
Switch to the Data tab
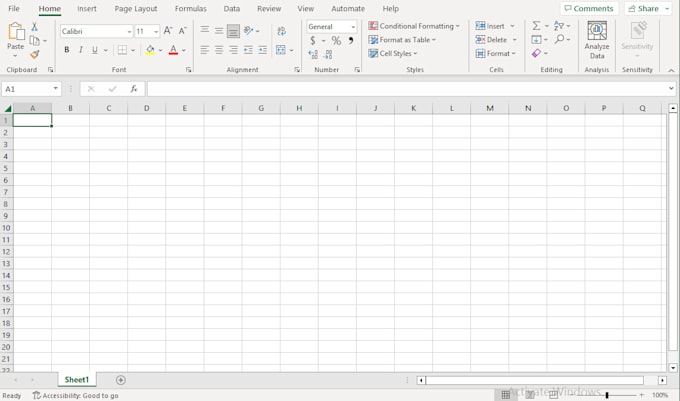click(232, 9)
